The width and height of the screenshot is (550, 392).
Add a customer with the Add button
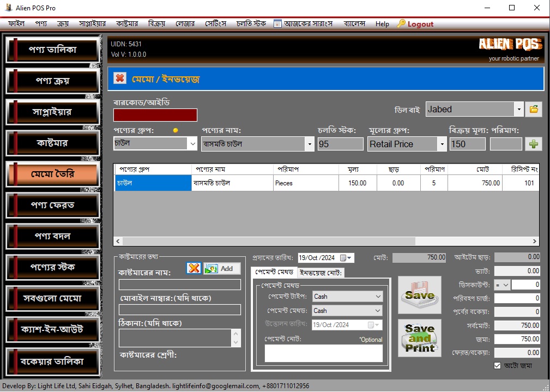[x=222, y=268]
